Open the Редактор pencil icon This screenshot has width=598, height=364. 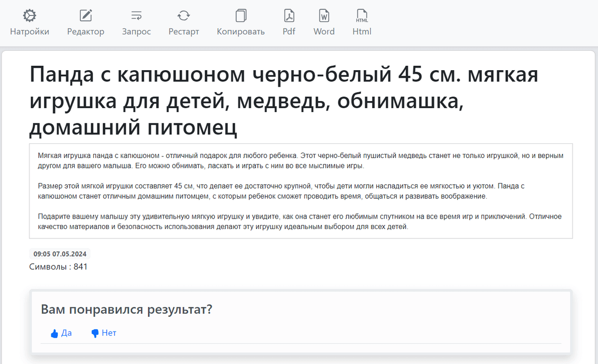(86, 16)
